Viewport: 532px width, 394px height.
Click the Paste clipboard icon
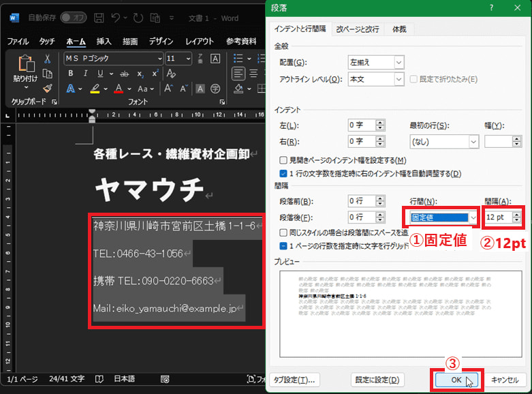pos(27,64)
